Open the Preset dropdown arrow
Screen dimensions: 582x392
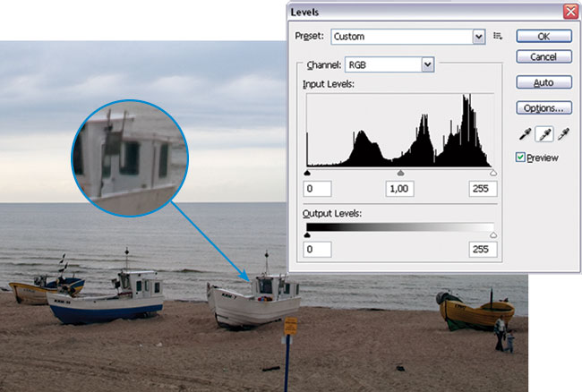point(479,37)
